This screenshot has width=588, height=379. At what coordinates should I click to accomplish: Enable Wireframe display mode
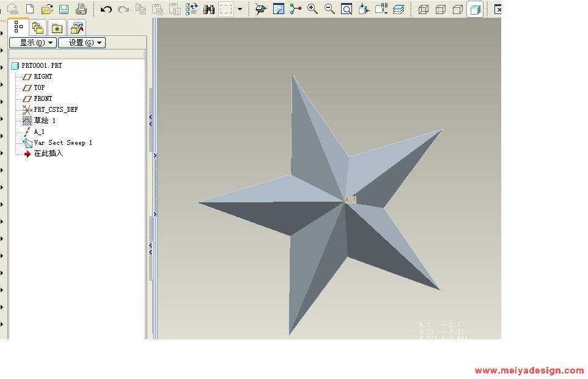click(x=423, y=9)
